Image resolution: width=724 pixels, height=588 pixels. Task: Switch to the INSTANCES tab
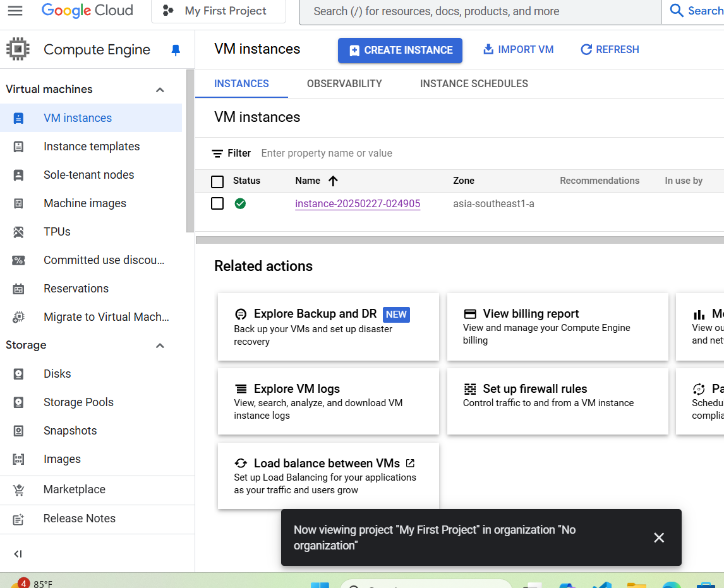click(241, 83)
